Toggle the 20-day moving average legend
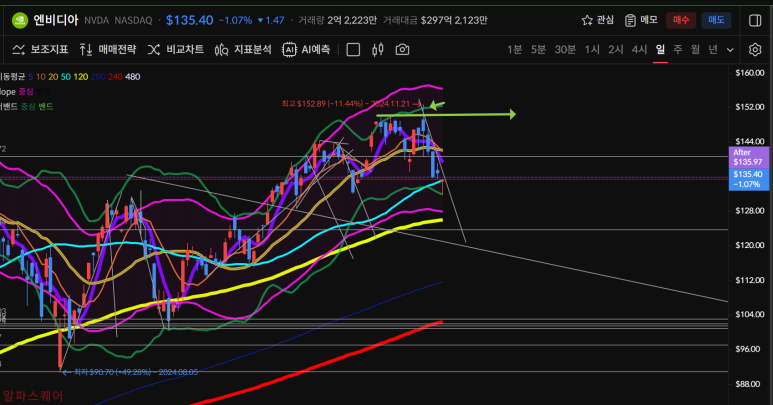Screen dimensions: 773x405 point(53,77)
